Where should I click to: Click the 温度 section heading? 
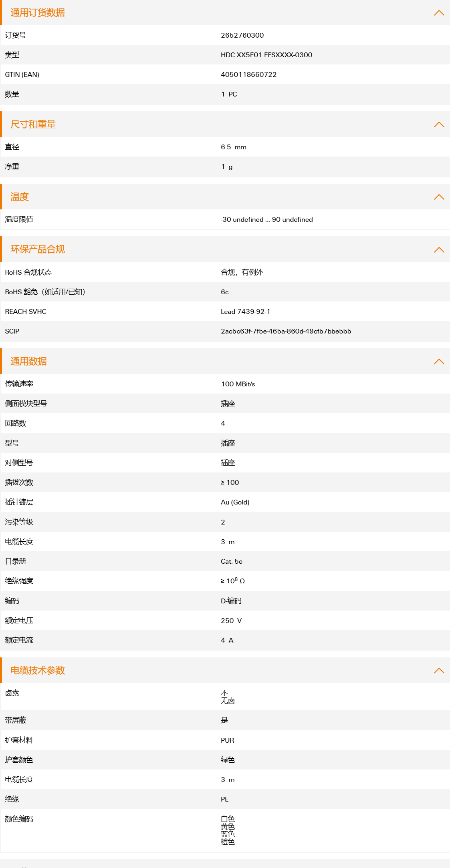[x=20, y=197]
